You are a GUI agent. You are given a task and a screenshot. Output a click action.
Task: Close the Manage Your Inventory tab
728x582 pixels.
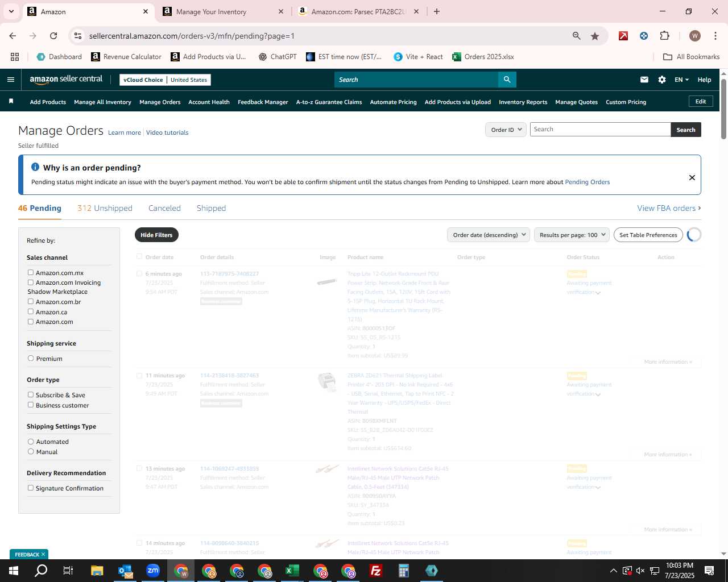point(281,11)
